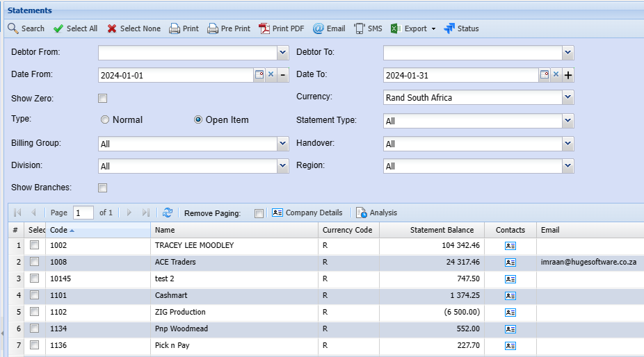
Task: Open the Date From calendar picker
Action: coord(259,75)
